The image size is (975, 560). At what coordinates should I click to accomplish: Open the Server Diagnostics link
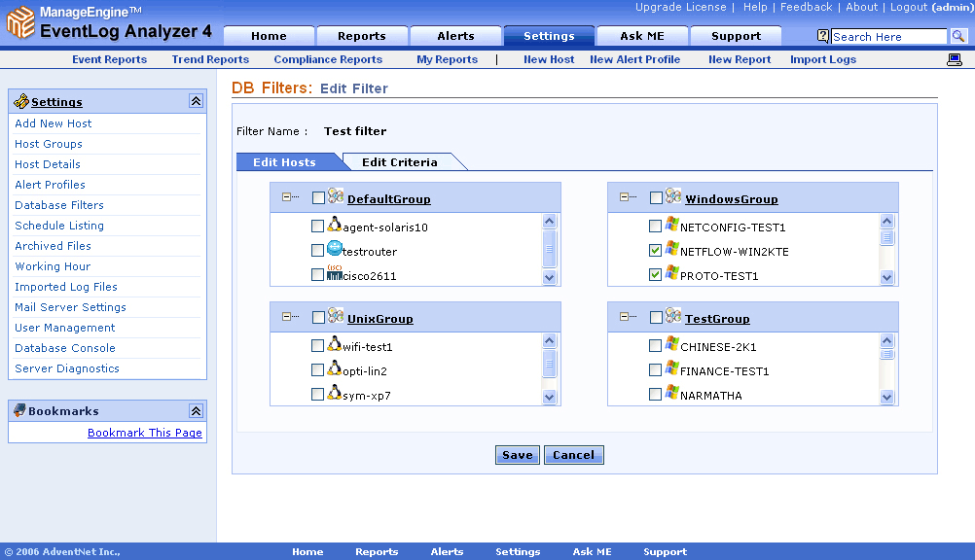point(67,368)
